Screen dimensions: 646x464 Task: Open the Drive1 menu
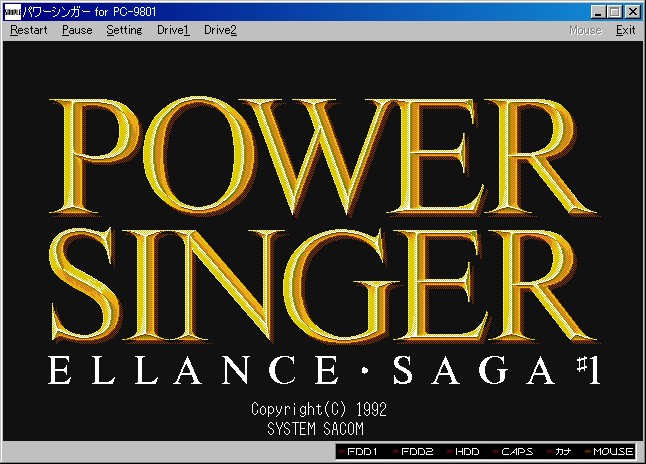(x=173, y=30)
